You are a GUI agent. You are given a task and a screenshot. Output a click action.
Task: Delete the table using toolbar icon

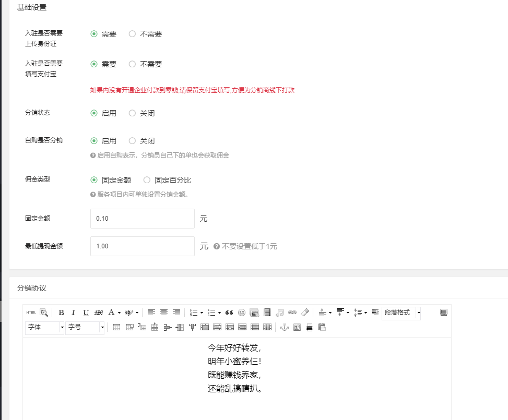tap(129, 327)
